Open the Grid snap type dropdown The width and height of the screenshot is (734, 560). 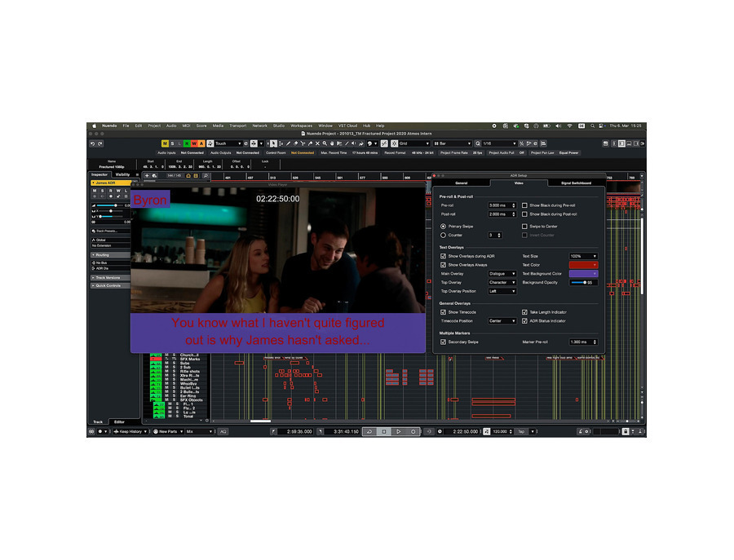coord(413,143)
